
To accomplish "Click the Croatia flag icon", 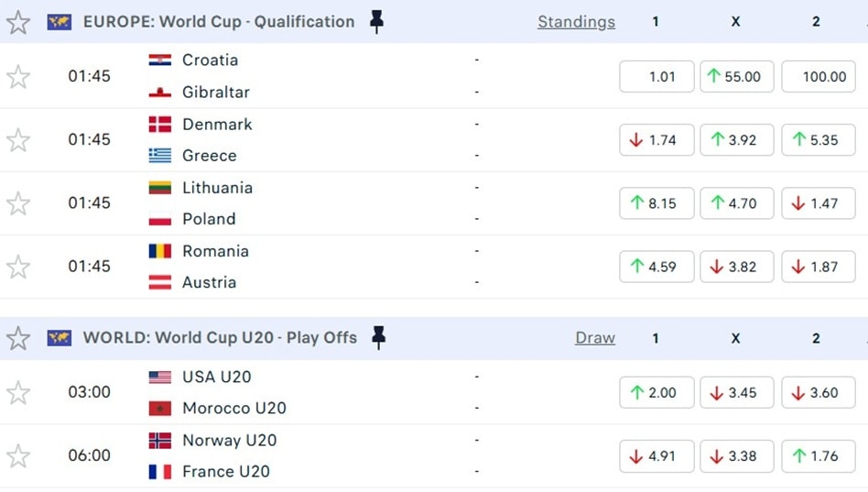I will [159, 60].
